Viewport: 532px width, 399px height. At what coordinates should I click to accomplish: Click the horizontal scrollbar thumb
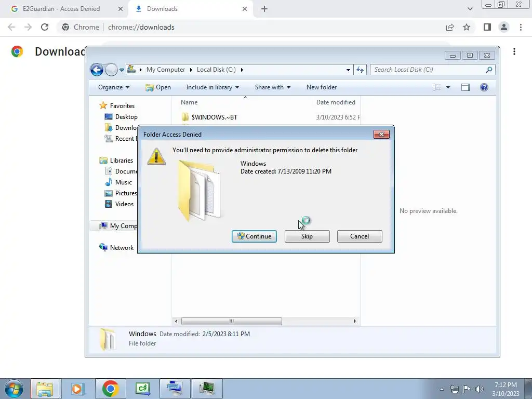(x=231, y=321)
